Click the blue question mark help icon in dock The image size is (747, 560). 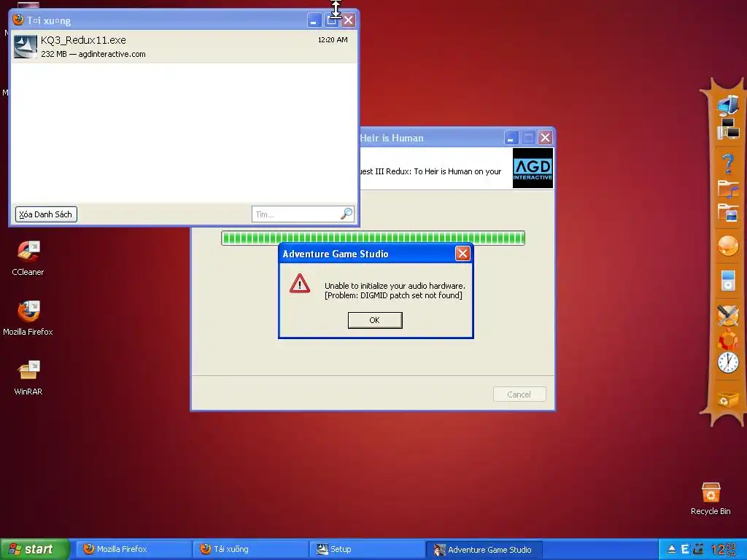coord(728,164)
